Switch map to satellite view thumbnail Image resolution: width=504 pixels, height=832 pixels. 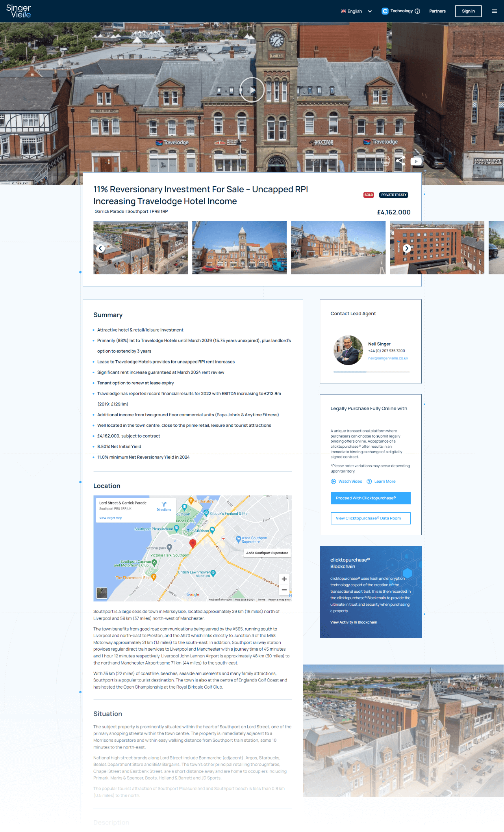pos(102,593)
